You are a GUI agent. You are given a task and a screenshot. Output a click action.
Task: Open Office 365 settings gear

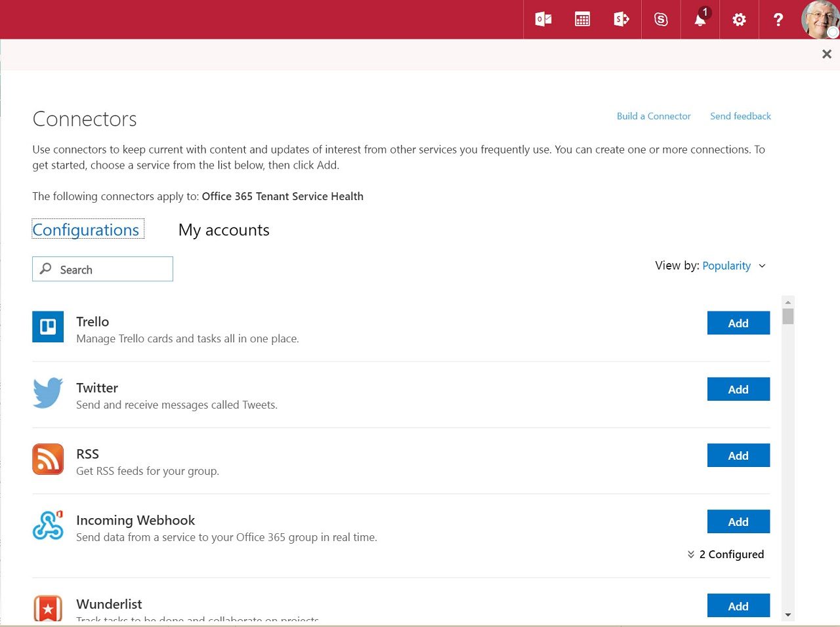point(739,19)
